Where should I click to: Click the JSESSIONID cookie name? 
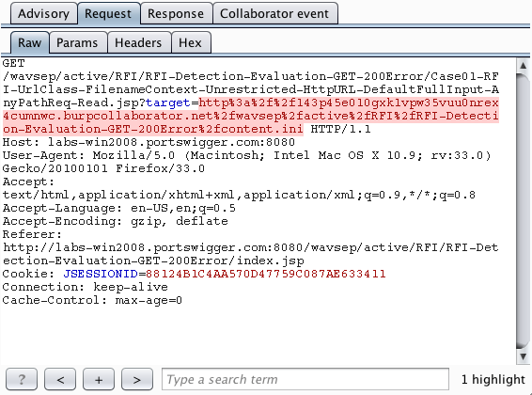[x=101, y=274]
